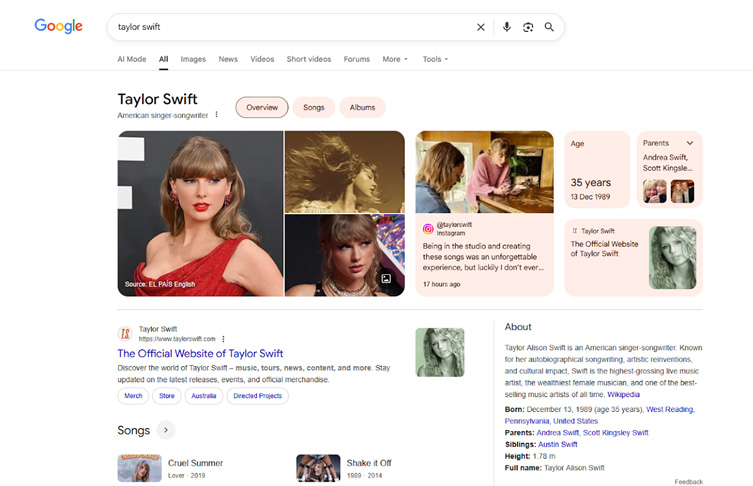Click in the search input field

point(290,27)
